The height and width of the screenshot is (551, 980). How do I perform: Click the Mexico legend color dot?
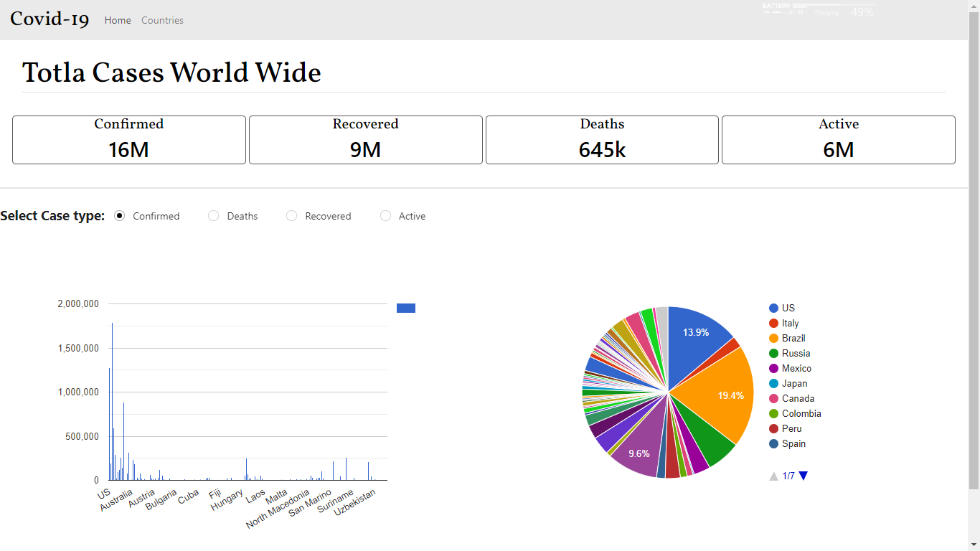(773, 368)
